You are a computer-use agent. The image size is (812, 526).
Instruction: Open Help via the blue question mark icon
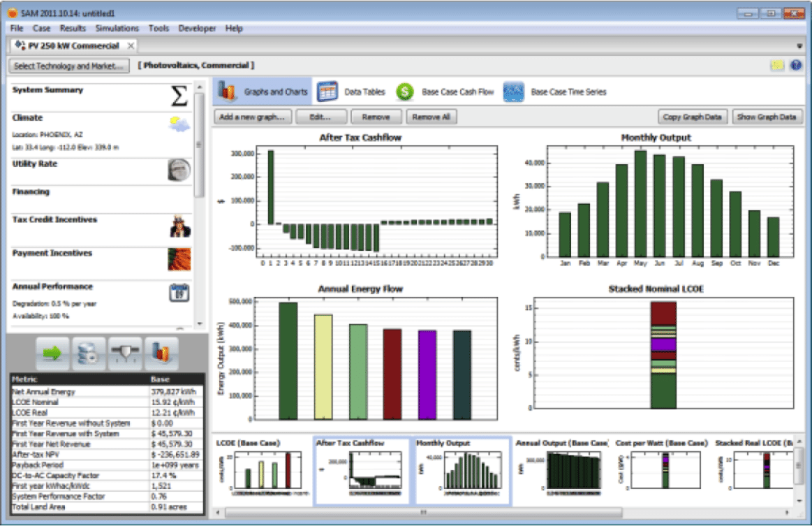point(795,64)
